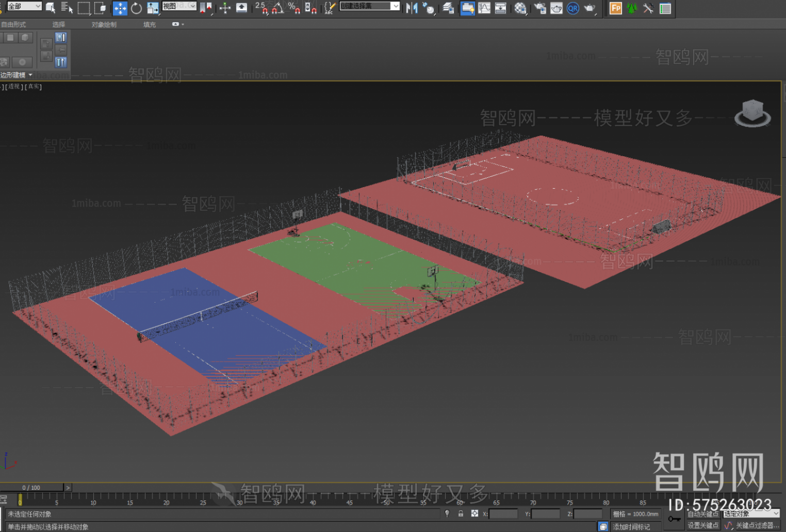The image size is (786, 532).
Task: Click the crossed wrench tools icon
Action: click(x=648, y=8)
